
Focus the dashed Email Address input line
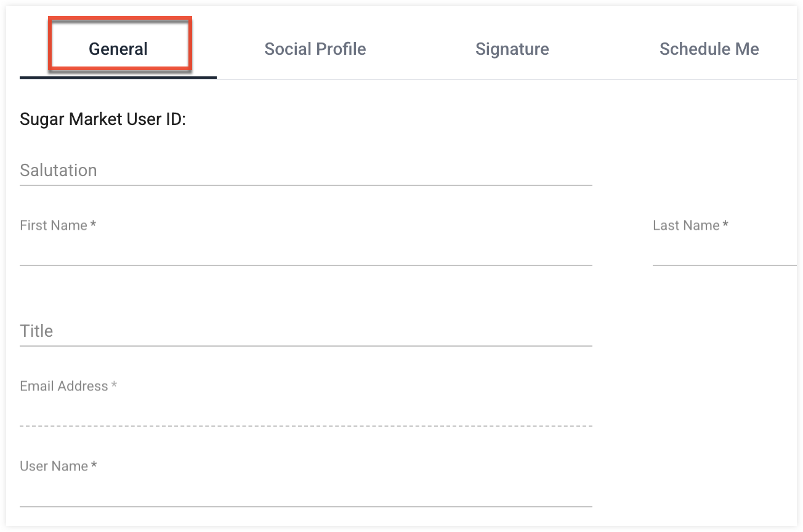pyautogui.click(x=306, y=413)
